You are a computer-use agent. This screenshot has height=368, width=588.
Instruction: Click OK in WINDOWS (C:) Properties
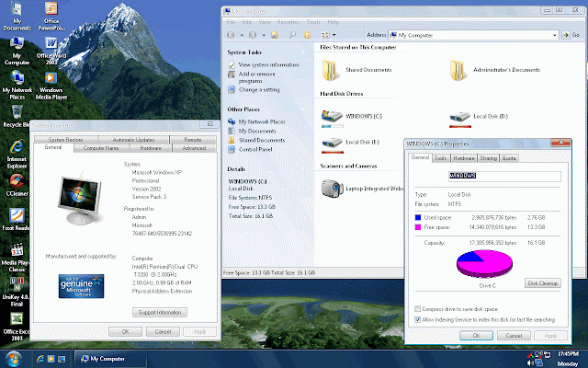pos(476,335)
